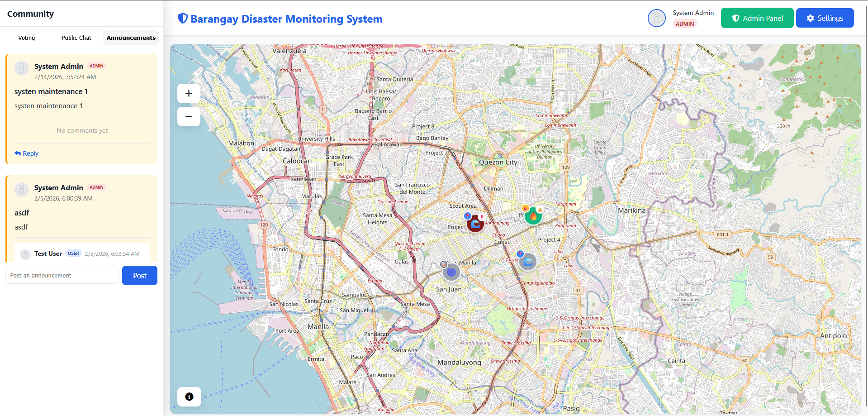Click the red ADMIN badge under System Admin header

click(685, 24)
